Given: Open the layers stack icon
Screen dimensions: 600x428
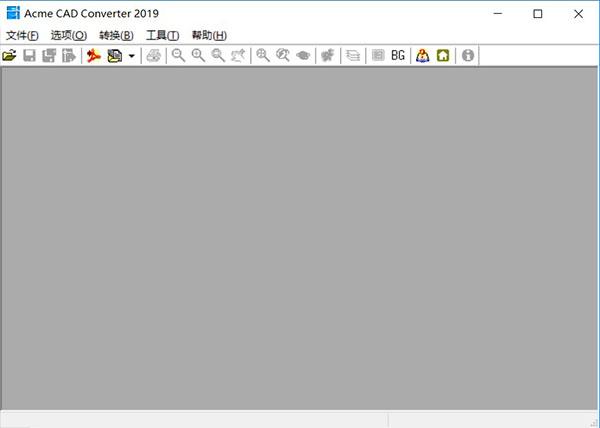Looking at the screenshot, I should click(x=353, y=55).
